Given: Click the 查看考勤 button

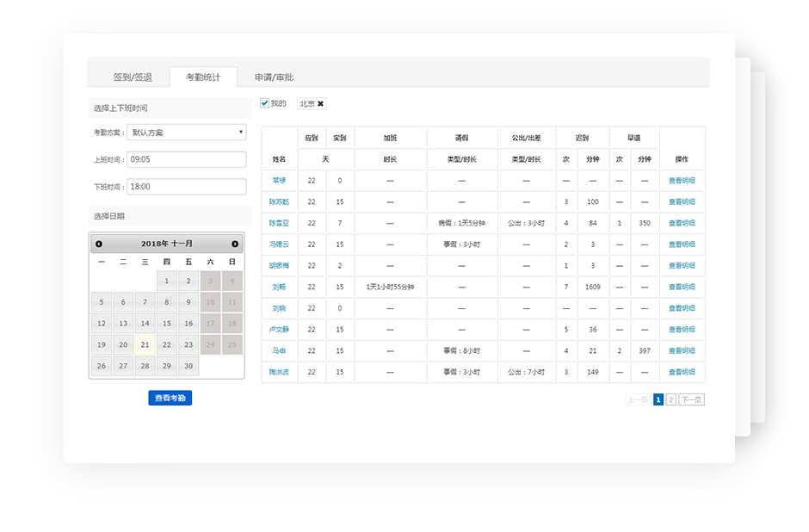Looking at the screenshot, I should (170, 398).
